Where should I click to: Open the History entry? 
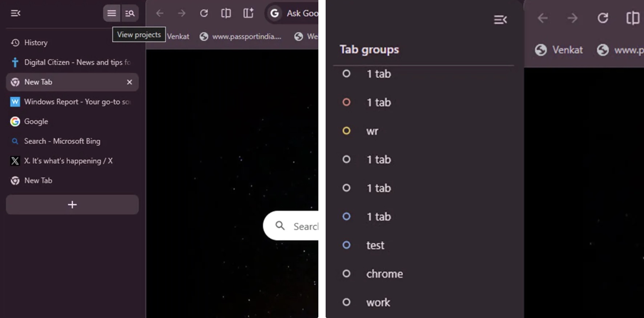click(36, 43)
